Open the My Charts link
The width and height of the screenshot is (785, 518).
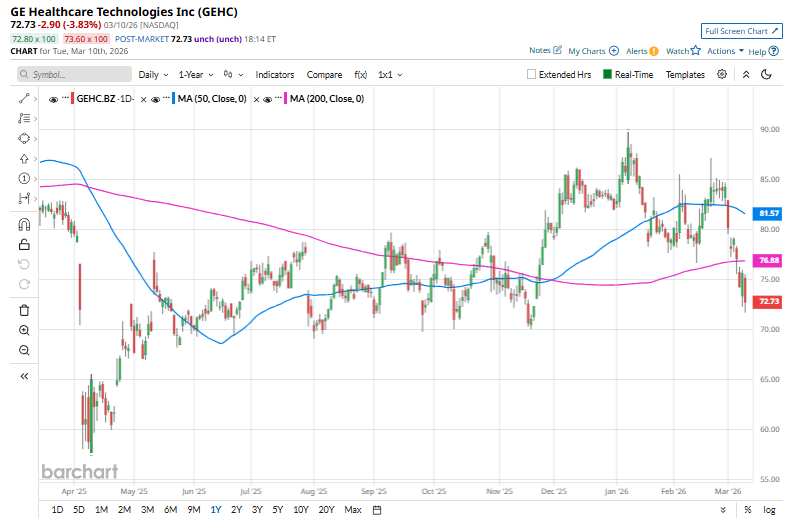click(x=591, y=51)
